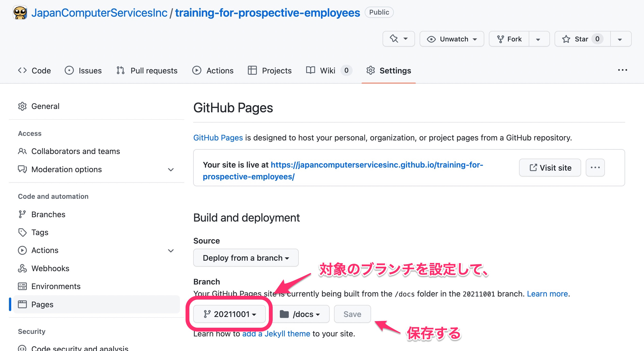Screen dimensions: 644x351
Task: Click Unwatch to change watch status
Action: point(452,39)
